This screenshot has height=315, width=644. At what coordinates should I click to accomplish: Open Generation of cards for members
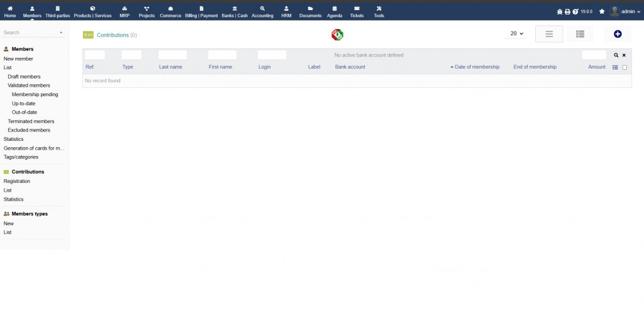pos(34,148)
